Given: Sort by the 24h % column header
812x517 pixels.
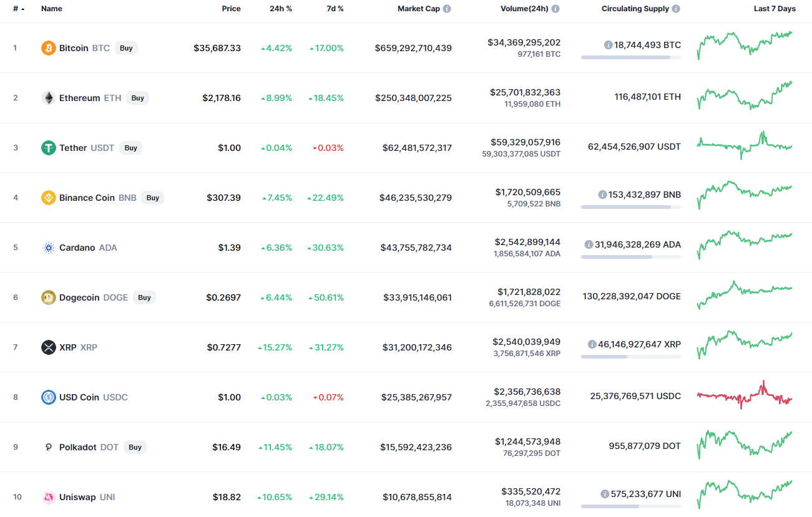Looking at the screenshot, I should pyautogui.click(x=281, y=9).
